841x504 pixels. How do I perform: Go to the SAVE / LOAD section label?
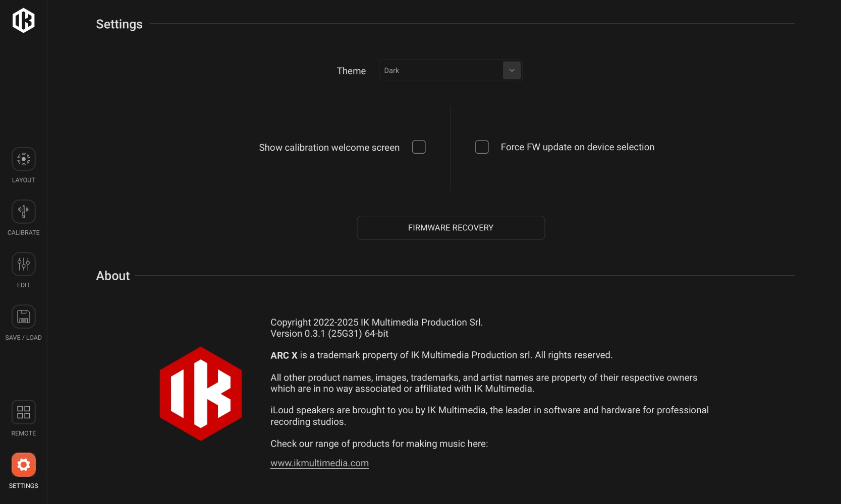click(x=24, y=338)
